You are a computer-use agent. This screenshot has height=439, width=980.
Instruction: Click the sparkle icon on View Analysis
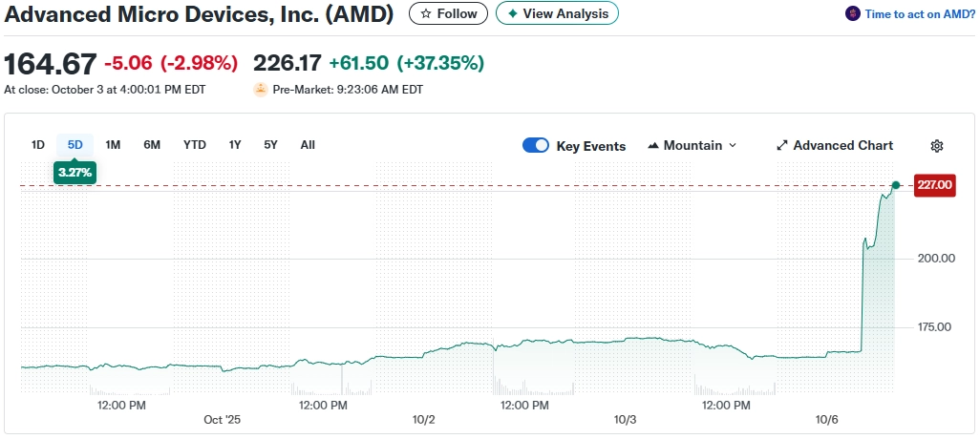click(513, 13)
